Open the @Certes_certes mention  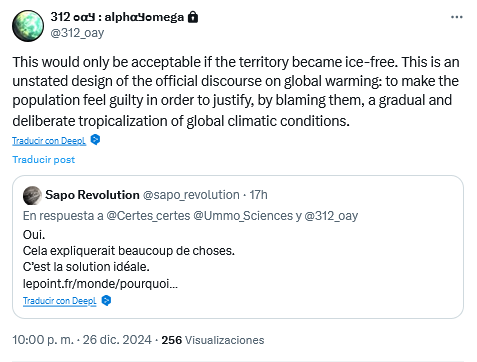point(148,216)
